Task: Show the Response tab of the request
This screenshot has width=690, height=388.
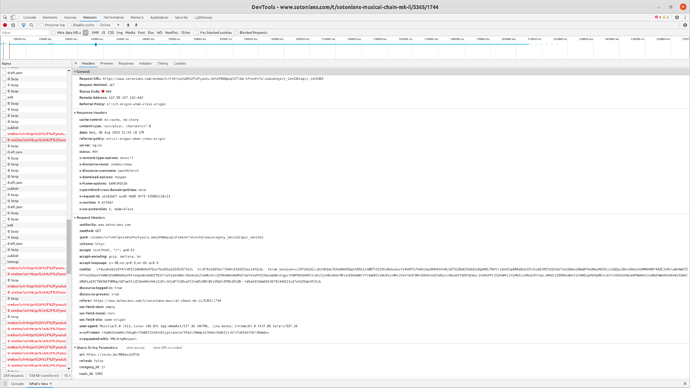Action: click(x=126, y=63)
